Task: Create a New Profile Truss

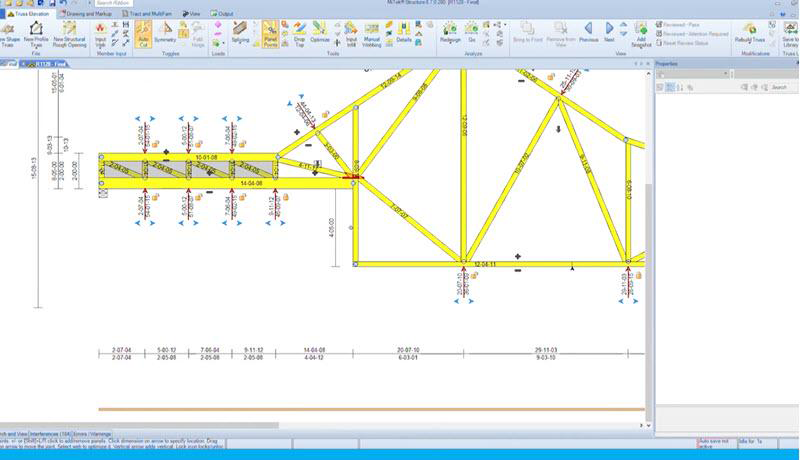Action: (x=36, y=34)
